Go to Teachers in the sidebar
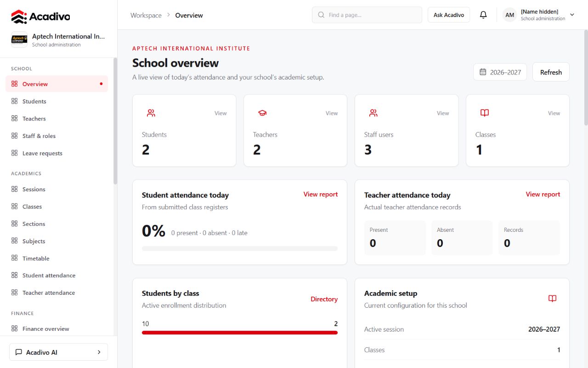Screen dimensions: 588x368 coord(57,119)
